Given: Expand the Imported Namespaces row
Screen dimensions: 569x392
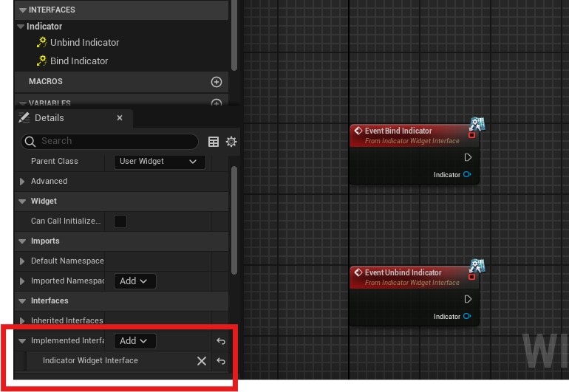Looking at the screenshot, I should [x=22, y=281].
